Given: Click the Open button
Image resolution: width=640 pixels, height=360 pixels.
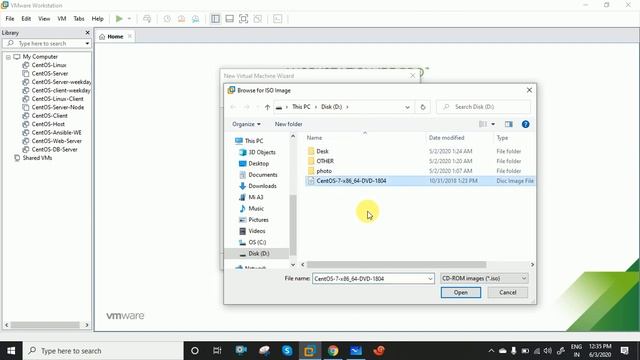Looking at the screenshot, I should coord(461,292).
